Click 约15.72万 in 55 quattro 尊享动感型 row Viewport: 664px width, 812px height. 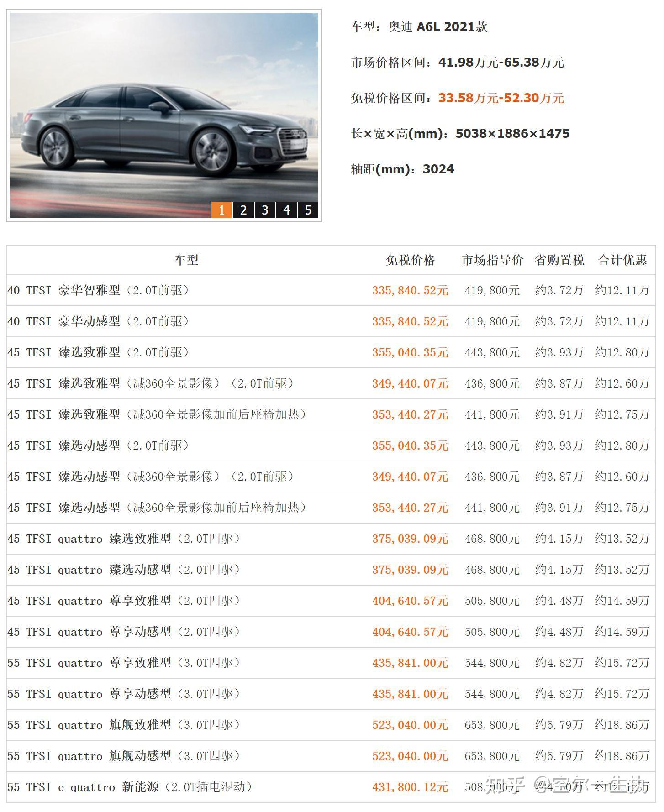622,694
